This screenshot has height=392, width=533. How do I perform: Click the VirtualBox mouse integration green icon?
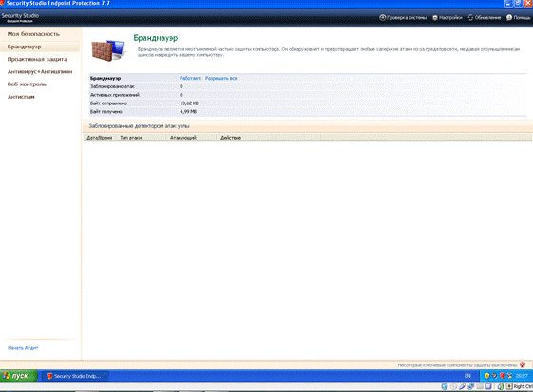click(x=501, y=386)
